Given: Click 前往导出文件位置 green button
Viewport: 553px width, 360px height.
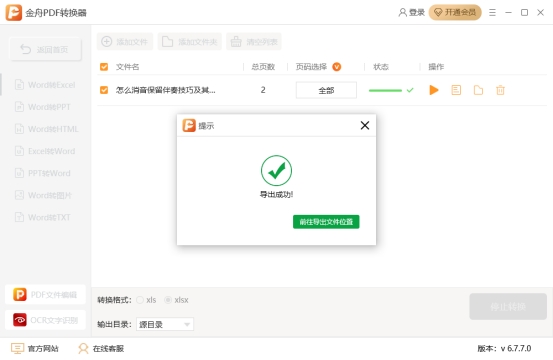Looking at the screenshot, I should [x=326, y=222].
